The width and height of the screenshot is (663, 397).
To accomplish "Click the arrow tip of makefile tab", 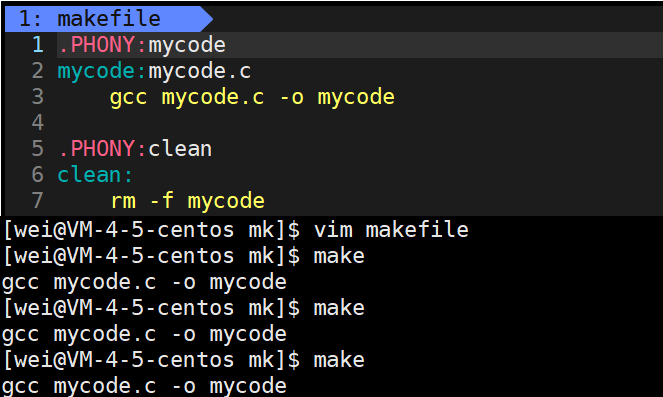I will (207, 19).
